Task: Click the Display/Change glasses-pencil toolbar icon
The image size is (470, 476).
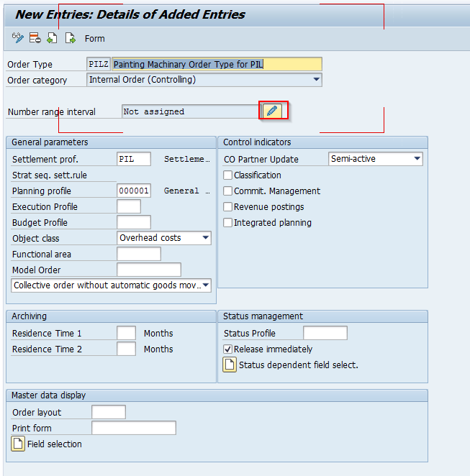Action: (x=17, y=38)
